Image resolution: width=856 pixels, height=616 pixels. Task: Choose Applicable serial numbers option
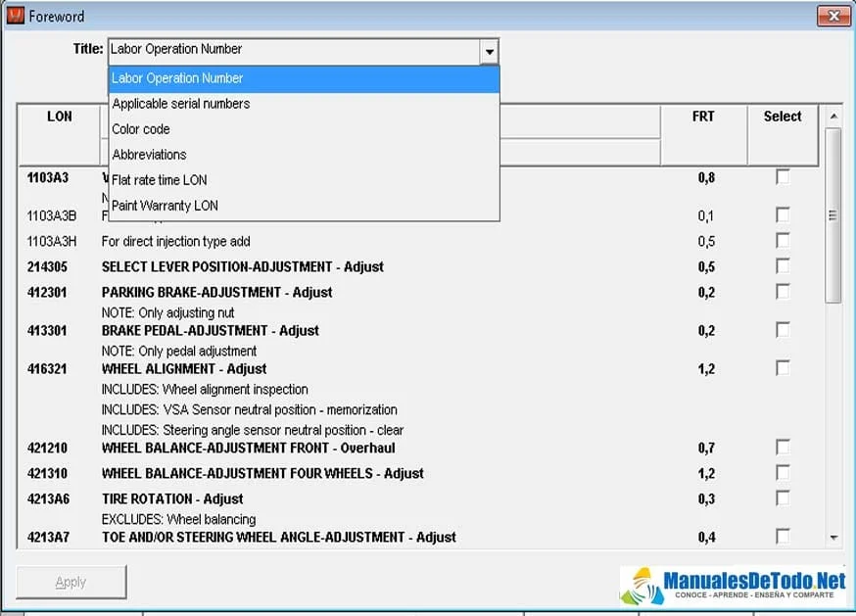[x=304, y=104]
